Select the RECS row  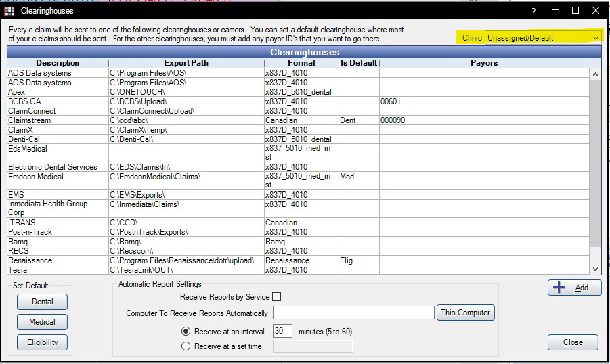[298, 251]
